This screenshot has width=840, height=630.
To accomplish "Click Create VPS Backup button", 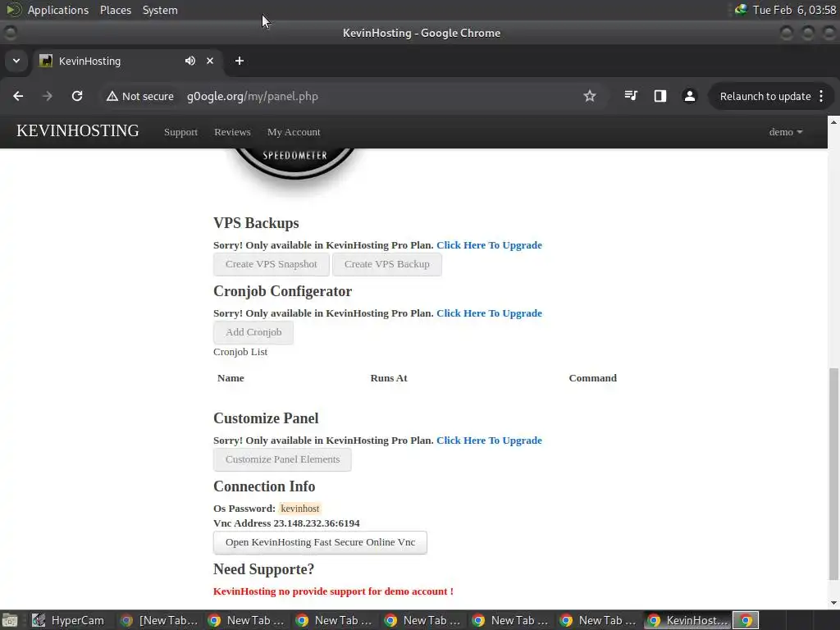I will pos(387,264).
